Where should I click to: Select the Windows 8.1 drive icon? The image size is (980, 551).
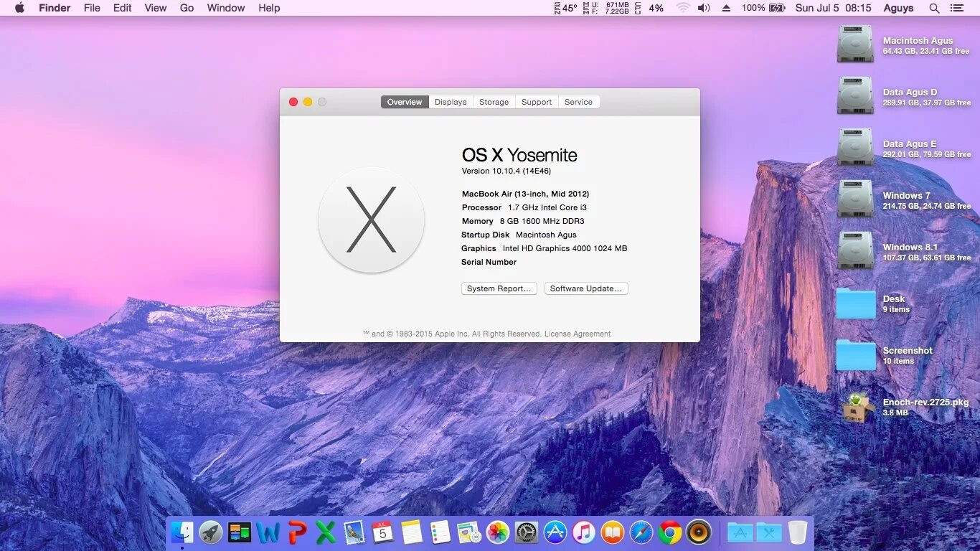point(855,251)
